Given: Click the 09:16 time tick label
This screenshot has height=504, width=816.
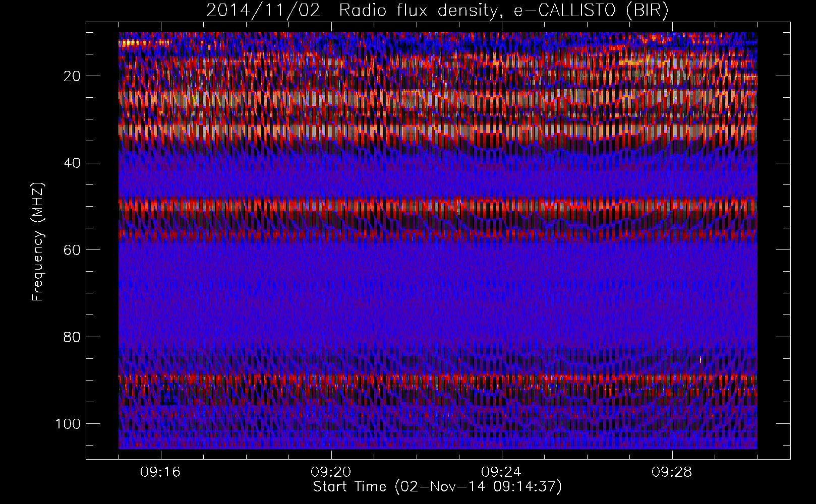Looking at the screenshot, I should [x=160, y=472].
